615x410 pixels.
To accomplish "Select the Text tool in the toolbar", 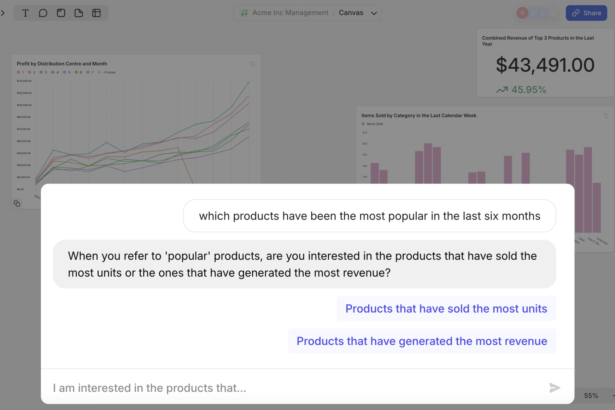I will point(25,13).
